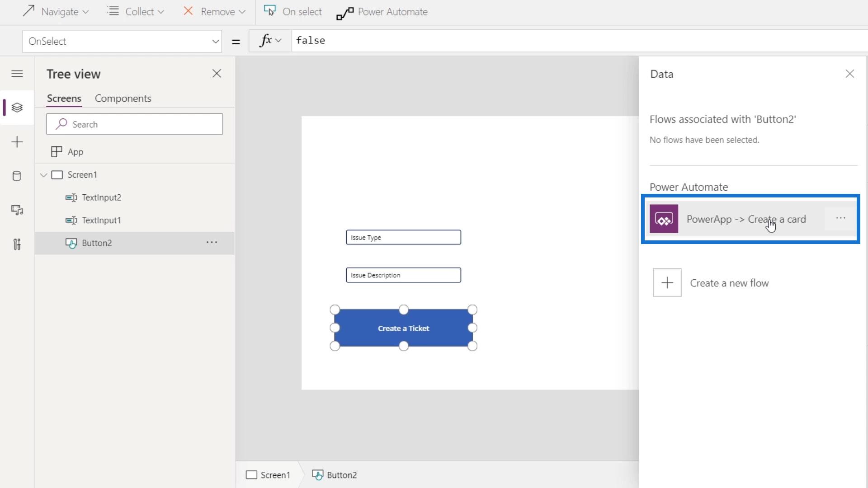Open the Collect dropdown in toolbar
This screenshot has width=868, height=488.
pyautogui.click(x=136, y=12)
